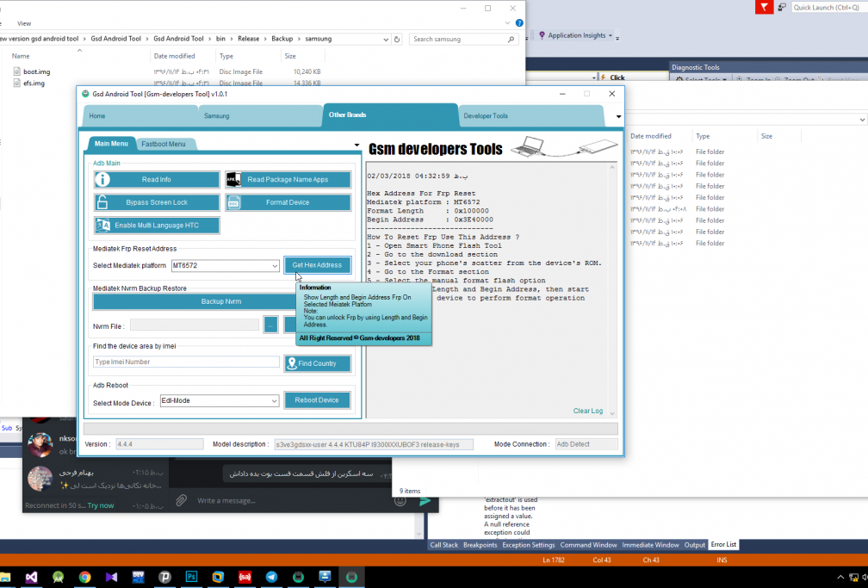This screenshot has height=588, width=868.
Task: Open the VMware taskbar icon
Action: (x=218, y=577)
